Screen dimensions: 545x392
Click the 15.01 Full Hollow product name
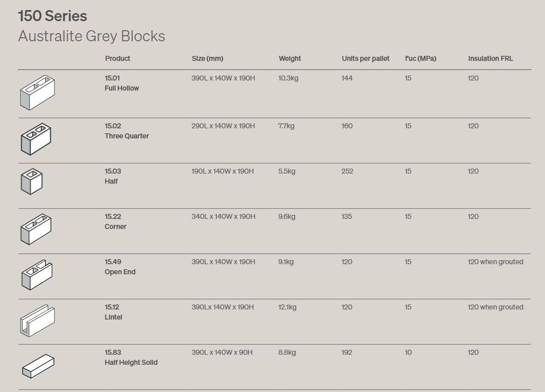122,83
